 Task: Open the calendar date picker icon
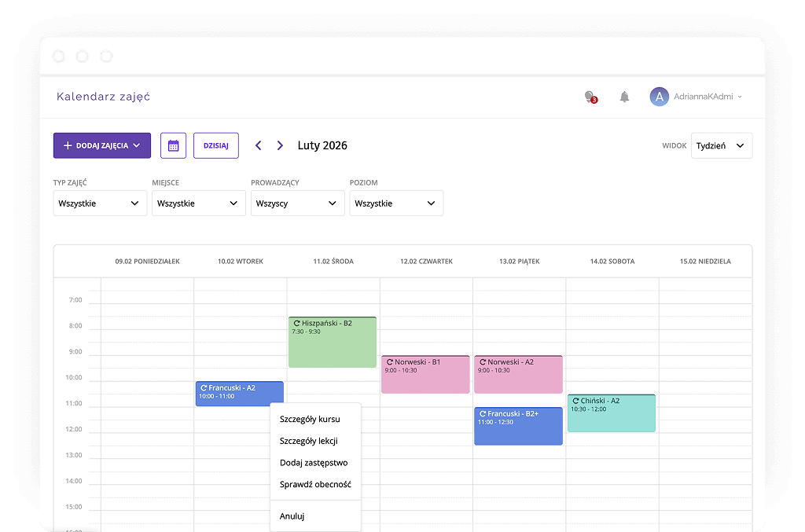(173, 145)
